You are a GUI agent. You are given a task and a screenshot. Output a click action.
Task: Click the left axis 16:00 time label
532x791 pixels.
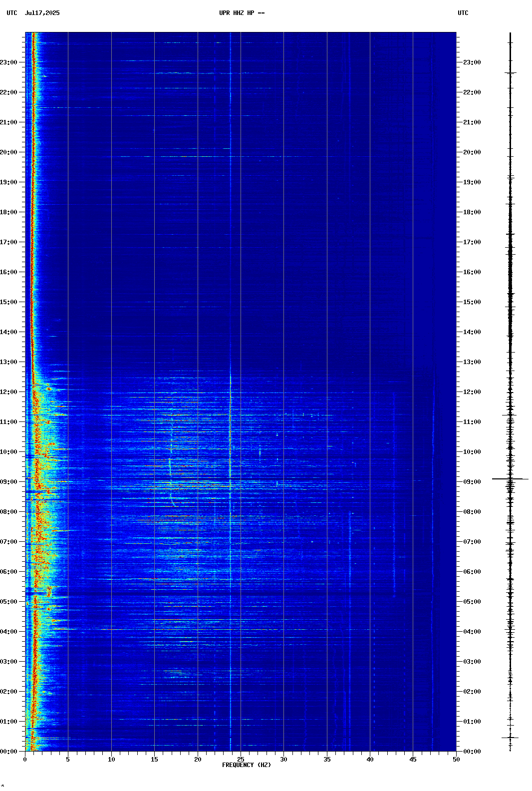9,272
